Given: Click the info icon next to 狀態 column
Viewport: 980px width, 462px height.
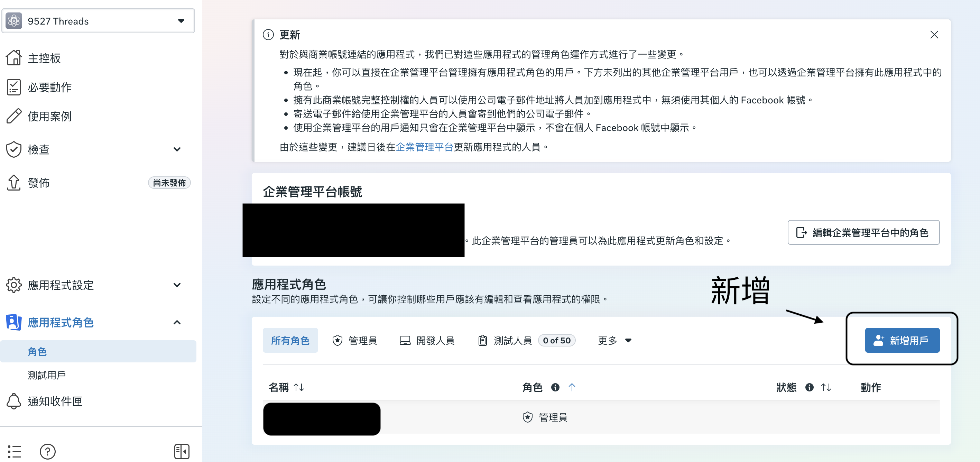Looking at the screenshot, I should point(809,387).
